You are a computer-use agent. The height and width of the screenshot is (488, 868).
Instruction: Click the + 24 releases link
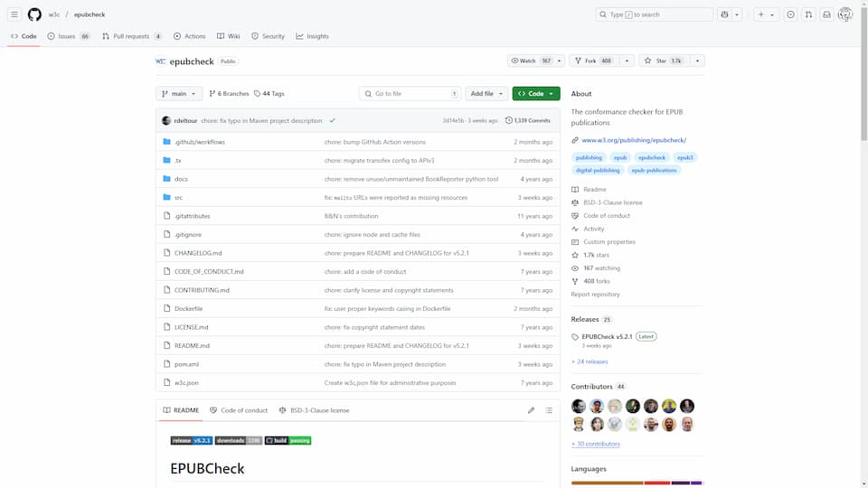[x=590, y=361]
